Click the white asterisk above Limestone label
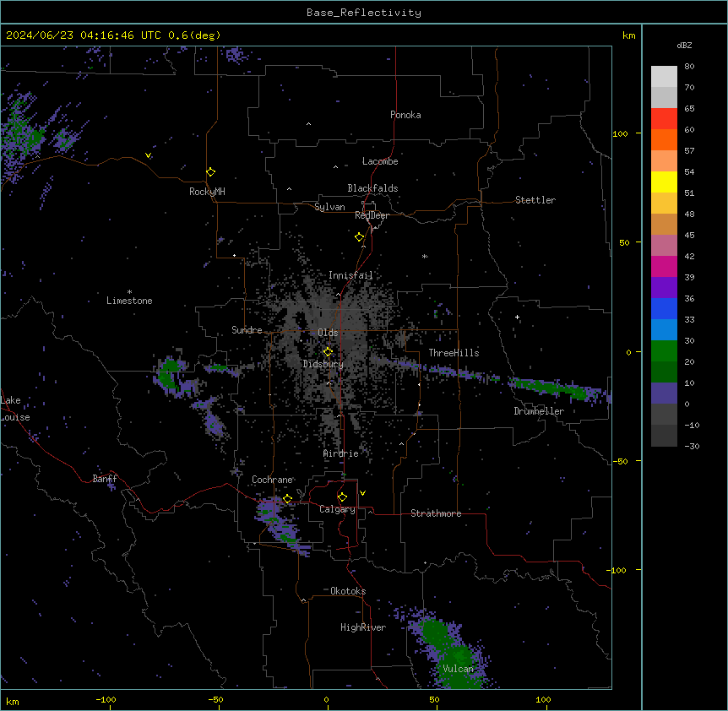Image resolution: width=728 pixels, height=711 pixels. coord(129,292)
